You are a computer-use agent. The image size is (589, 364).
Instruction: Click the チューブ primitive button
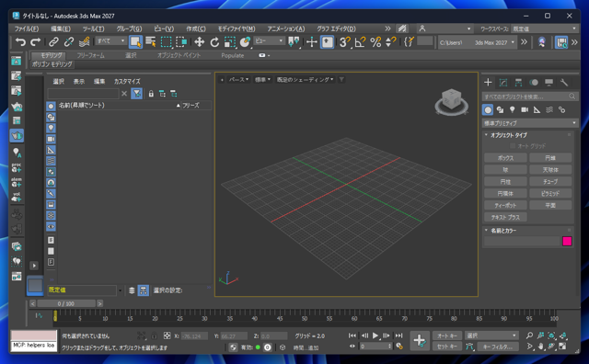coord(550,182)
